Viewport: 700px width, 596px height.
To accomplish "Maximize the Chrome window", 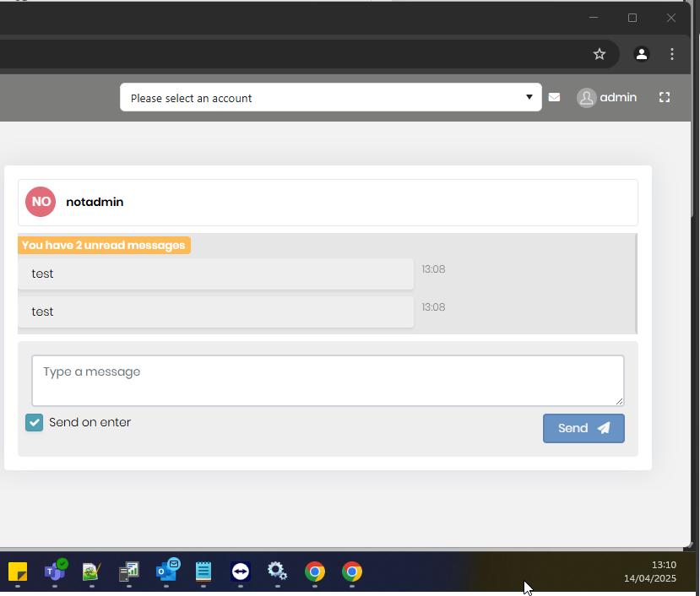I will (632, 18).
